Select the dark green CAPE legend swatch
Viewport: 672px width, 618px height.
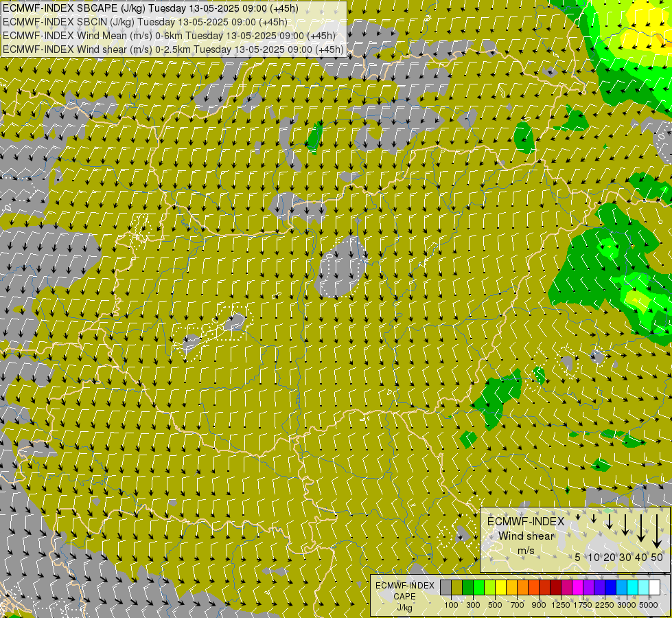coord(467,588)
